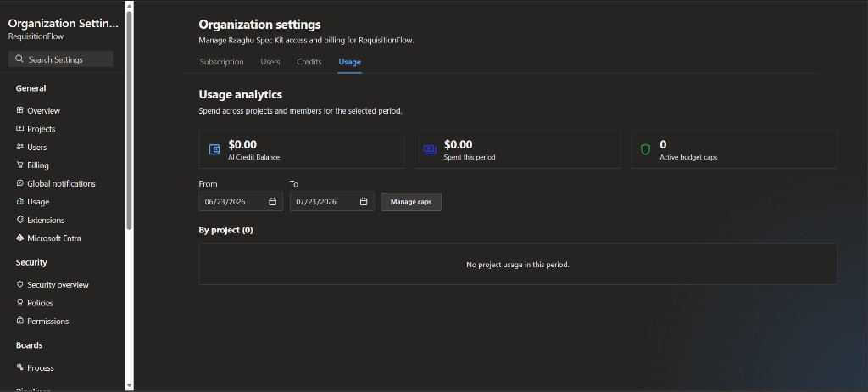Open the From date calendar picker
The image size is (868, 392).
(x=272, y=202)
